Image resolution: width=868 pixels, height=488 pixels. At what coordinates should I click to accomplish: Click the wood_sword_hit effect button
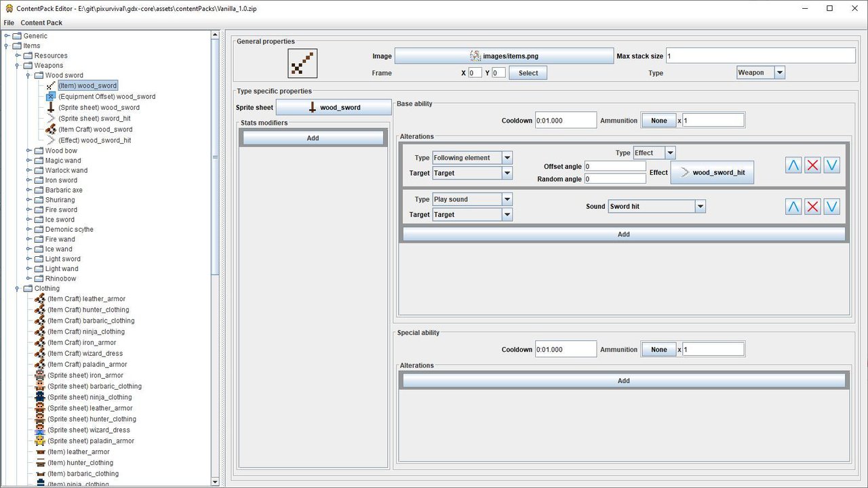click(712, 172)
